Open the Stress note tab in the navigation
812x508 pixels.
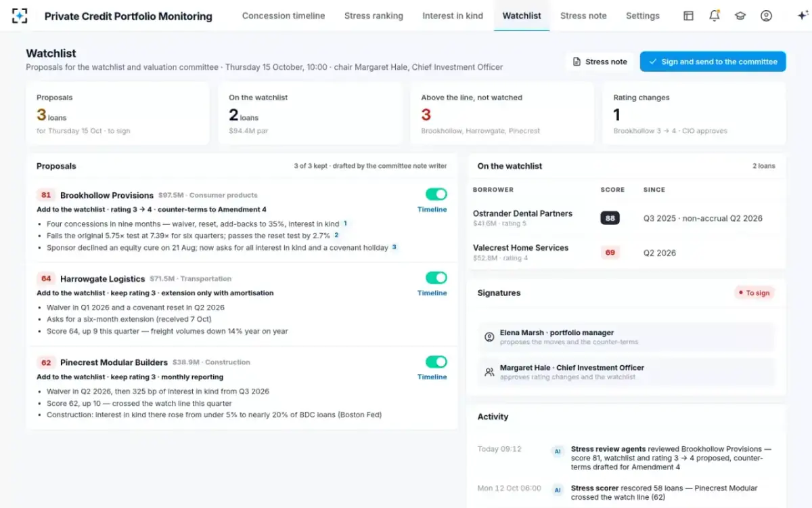(583, 16)
